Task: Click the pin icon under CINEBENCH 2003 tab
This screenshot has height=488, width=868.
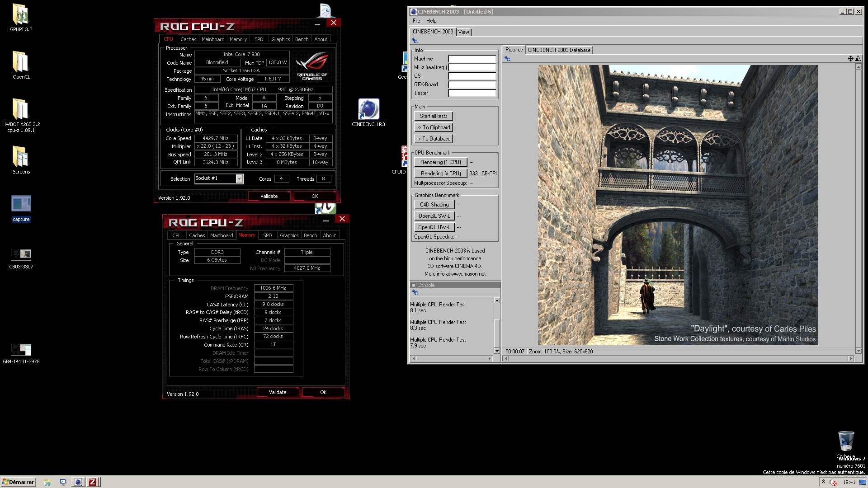Action: pyautogui.click(x=415, y=40)
